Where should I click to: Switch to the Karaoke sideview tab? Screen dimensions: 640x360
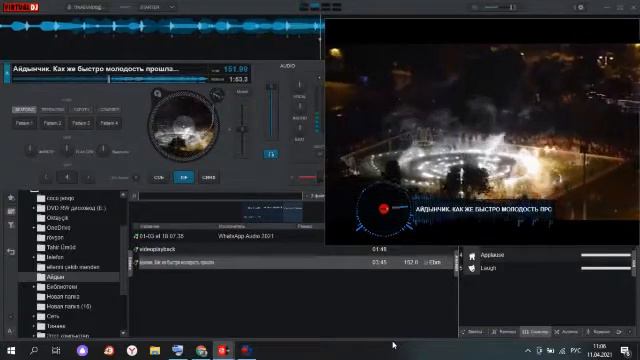click(x=598, y=332)
